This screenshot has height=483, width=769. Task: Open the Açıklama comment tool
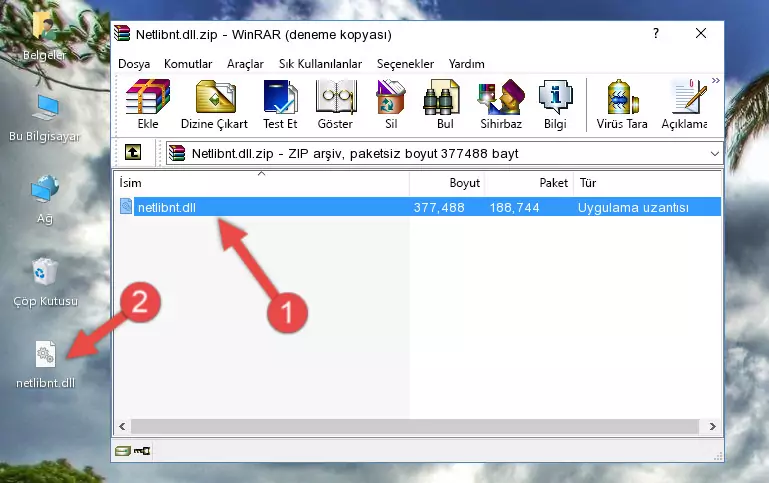coord(689,97)
